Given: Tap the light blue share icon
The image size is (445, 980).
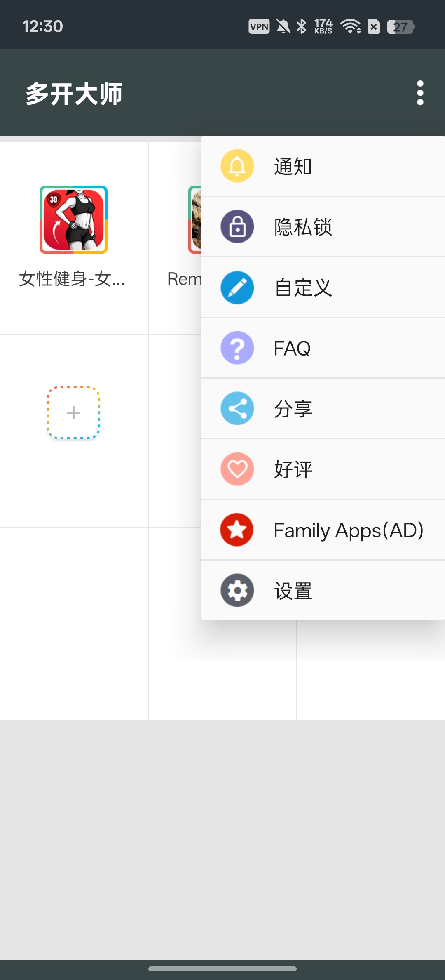Looking at the screenshot, I should (x=237, y=408).
